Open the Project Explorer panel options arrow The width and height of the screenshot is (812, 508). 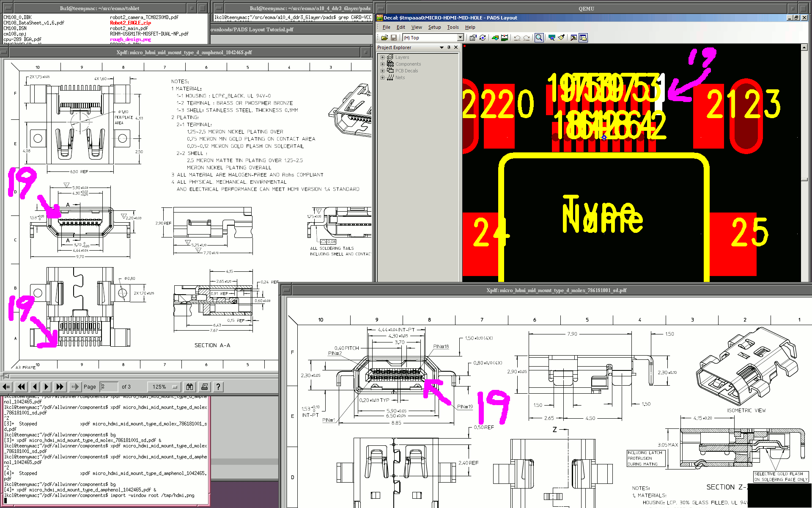(442, 47)
